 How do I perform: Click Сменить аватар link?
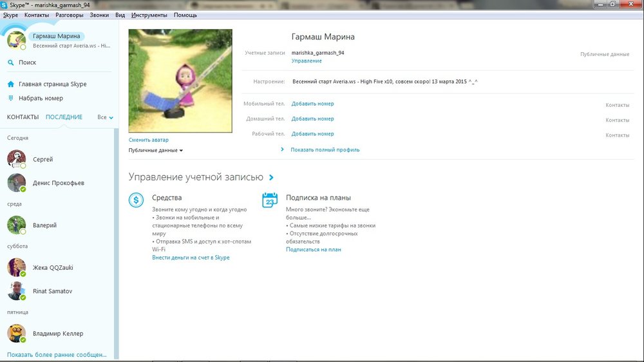[x=148, y=140]
